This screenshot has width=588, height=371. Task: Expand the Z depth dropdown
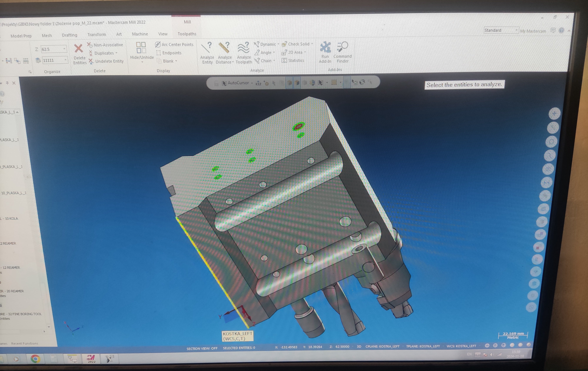click(x=64, y=49)
